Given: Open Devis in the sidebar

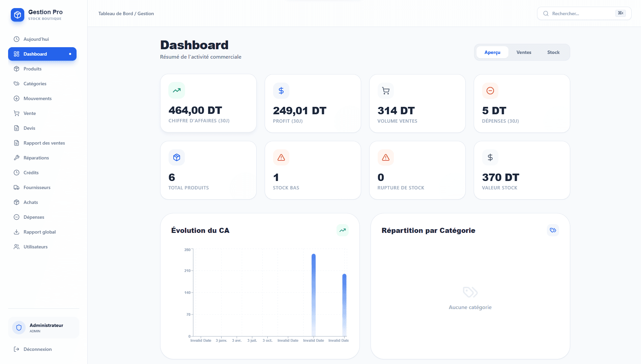Looking at the screenshot, I should coord(42,128).
